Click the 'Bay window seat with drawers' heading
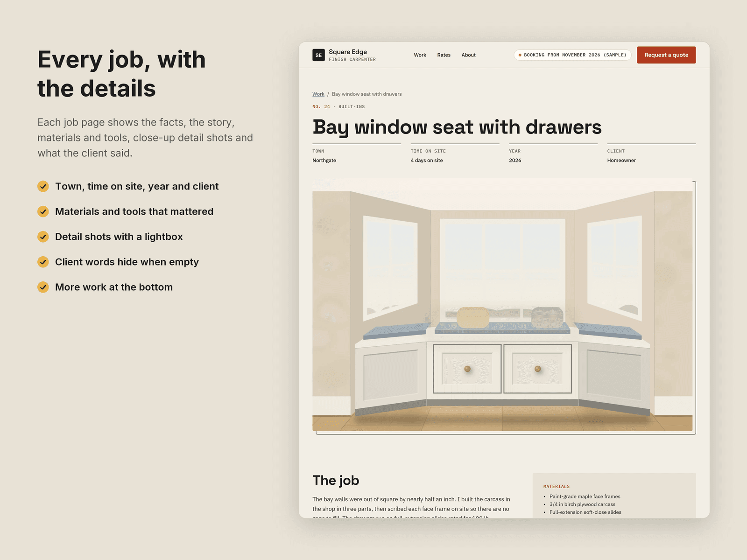The image size is (747, 560). tap(457, 127)
